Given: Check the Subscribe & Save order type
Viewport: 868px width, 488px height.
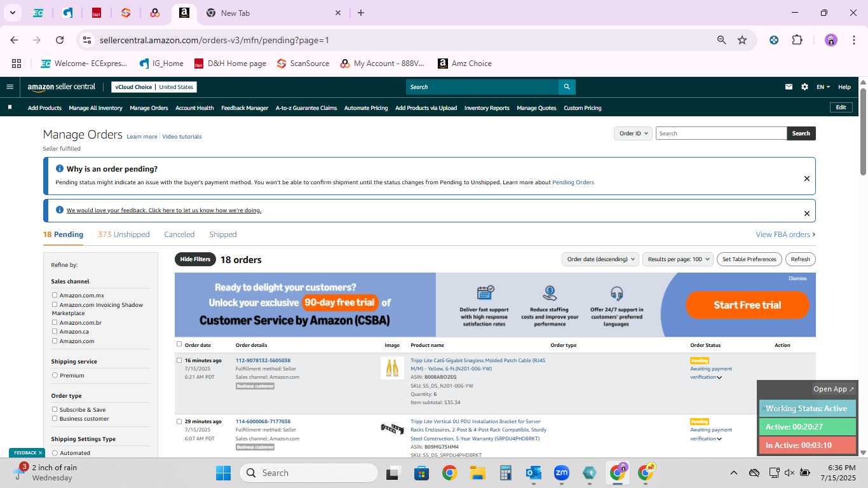Looking at the screenshot, I should tap(55, 409).
